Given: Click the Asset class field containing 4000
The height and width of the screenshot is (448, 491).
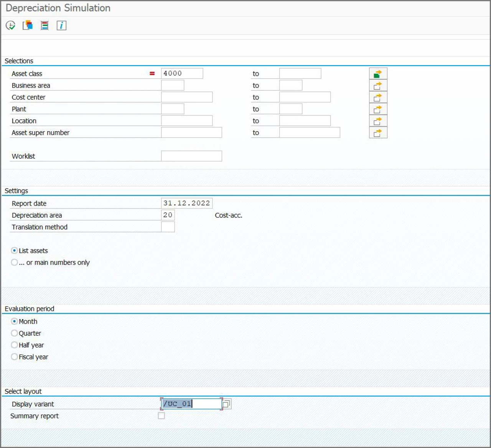Looking at the screenshot, I should point(182,73).
